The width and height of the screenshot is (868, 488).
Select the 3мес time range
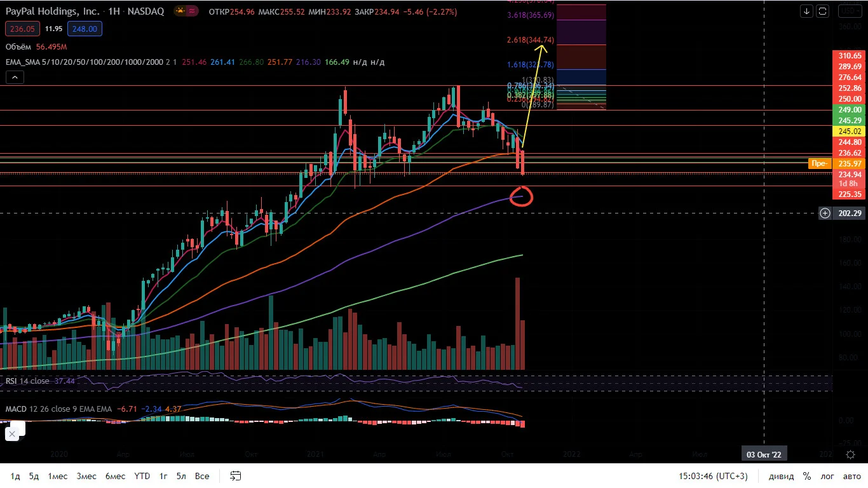[x=86, y=476]
